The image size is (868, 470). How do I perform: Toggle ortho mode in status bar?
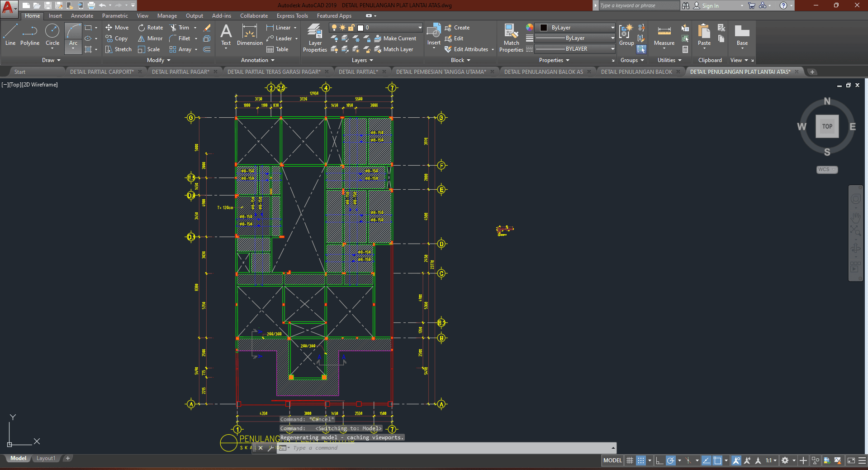click(x=659, y=460)
